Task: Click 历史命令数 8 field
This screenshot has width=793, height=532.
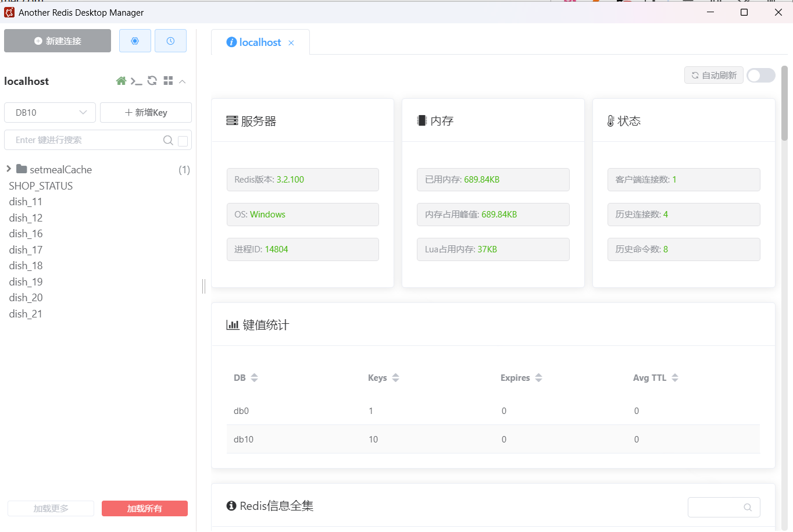Action: pyautogui.click(x=684, y=249)
